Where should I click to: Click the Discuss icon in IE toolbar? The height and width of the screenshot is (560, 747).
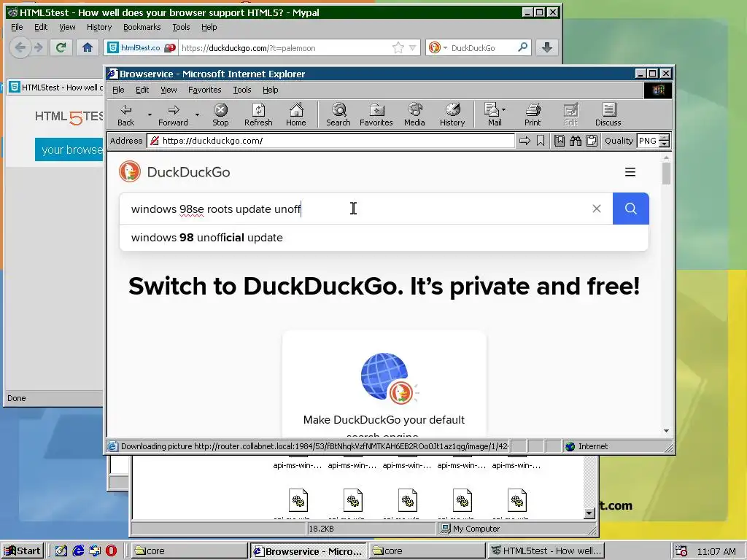pyautogui.click(x=608, y=115)
